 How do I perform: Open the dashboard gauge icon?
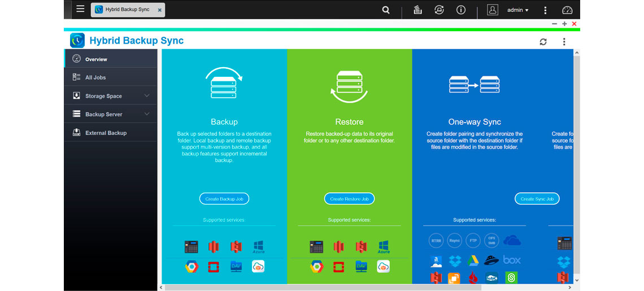tap(567, 10)
